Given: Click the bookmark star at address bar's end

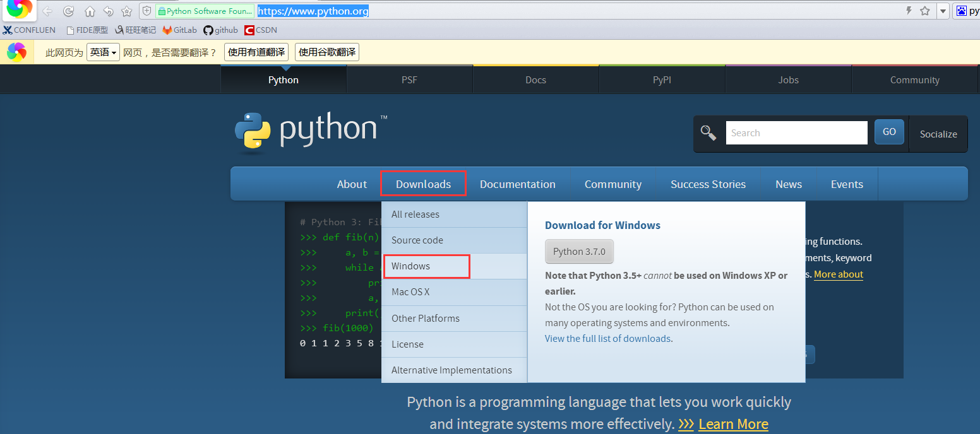Looking at the screenshot, I should click(x=925, y=11).
